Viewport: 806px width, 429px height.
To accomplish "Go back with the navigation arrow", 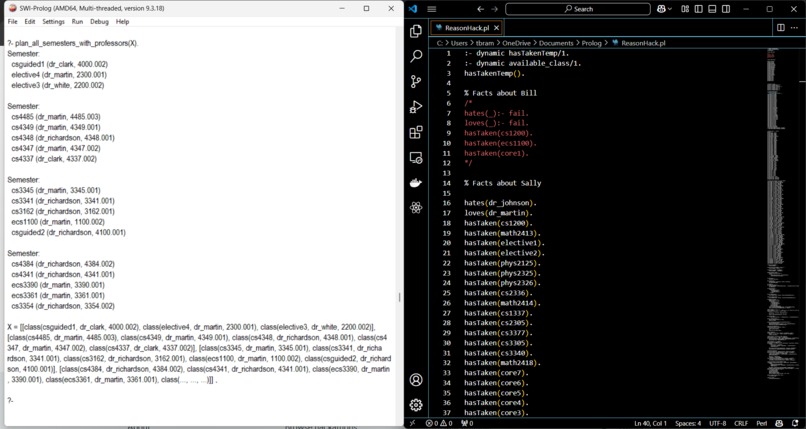I will coord(480,9).
